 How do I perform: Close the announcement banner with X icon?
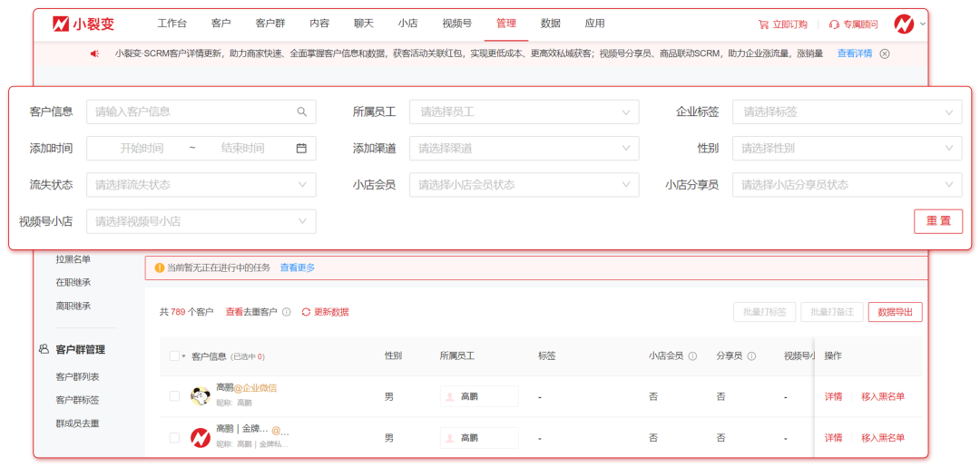885,54
